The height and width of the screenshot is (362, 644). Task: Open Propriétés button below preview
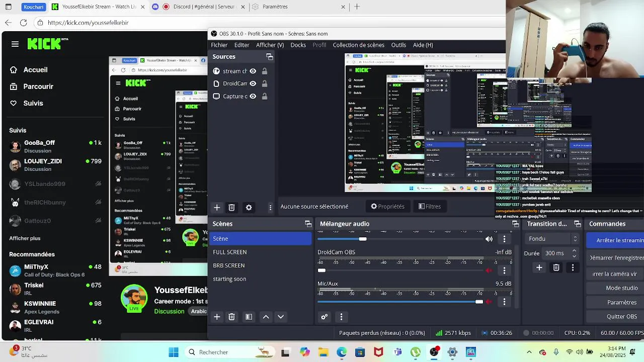pos(387,206)
